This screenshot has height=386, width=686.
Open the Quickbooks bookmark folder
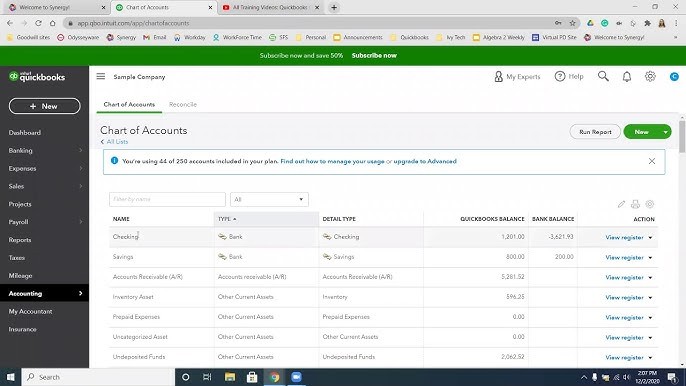[x=409, y=37]
